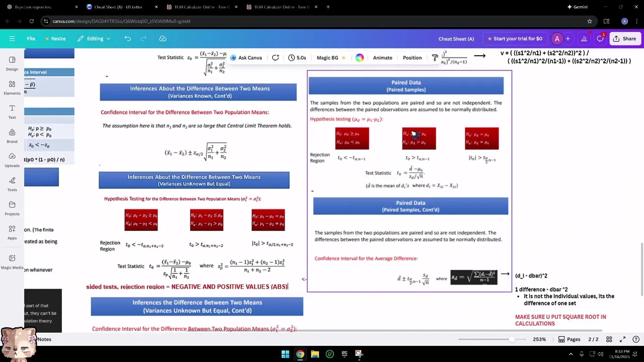The image size is (644, 362).
Task: Undo the last action
Action: [128, 39]
